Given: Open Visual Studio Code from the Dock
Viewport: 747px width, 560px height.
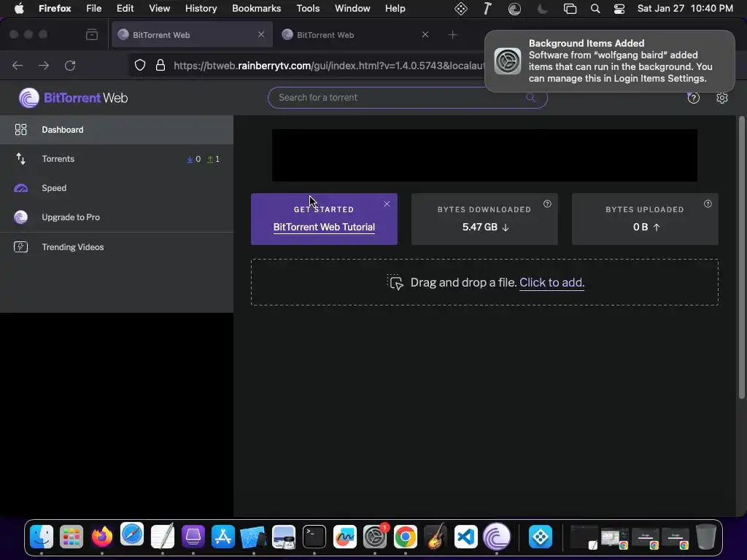Looking at the screenshot, I should click(466, 537).
